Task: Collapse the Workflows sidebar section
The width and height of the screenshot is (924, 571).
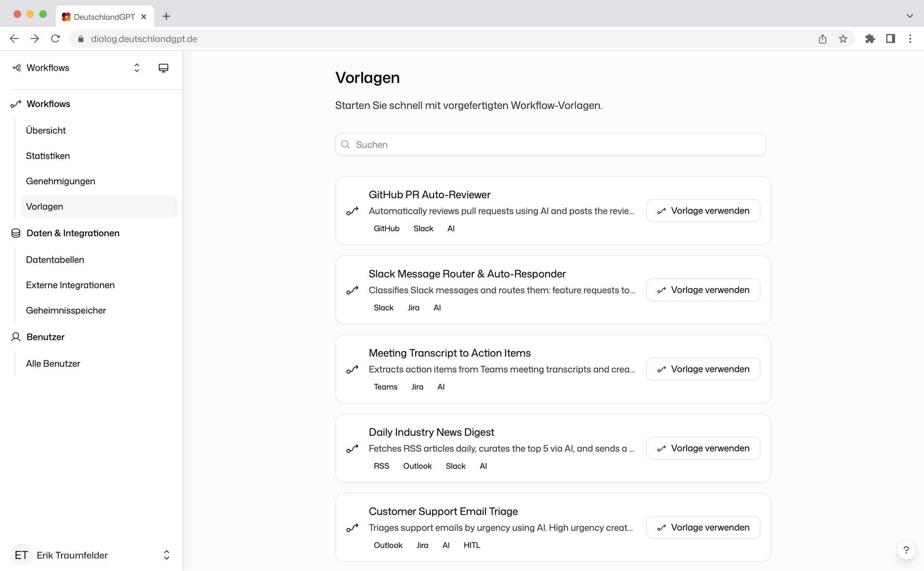Action: coord(48,104)
